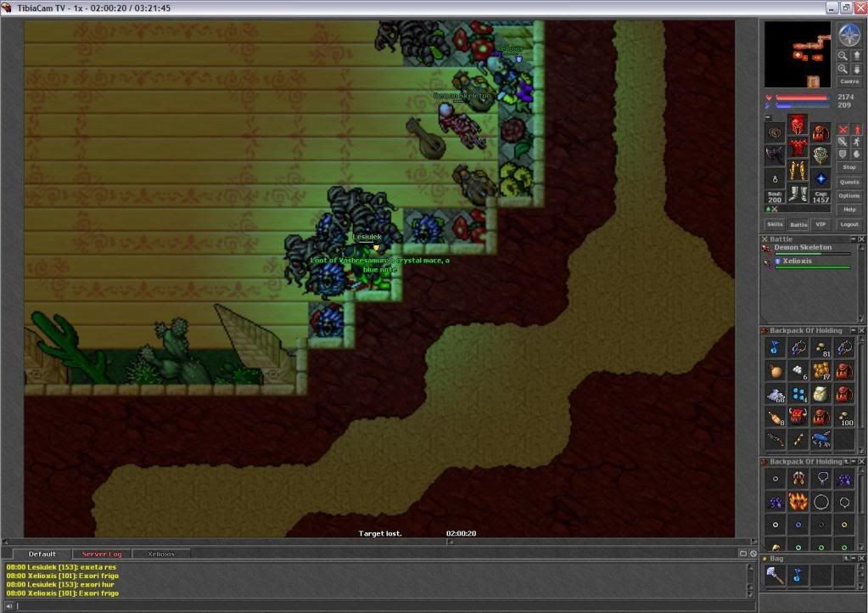Enable defensive fight mode with shield icon
This screenshot has width=868, height=613.
pyautogui.click(x=843, y=154)
